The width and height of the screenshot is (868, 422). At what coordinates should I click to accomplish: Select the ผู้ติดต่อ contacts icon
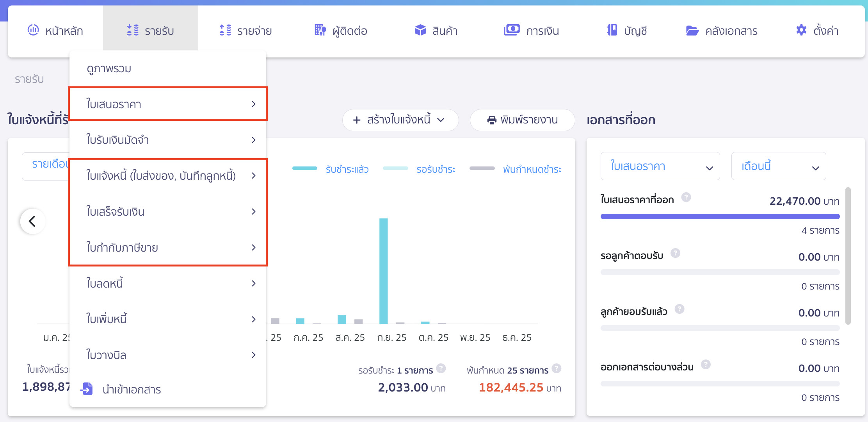pos(320,30)
